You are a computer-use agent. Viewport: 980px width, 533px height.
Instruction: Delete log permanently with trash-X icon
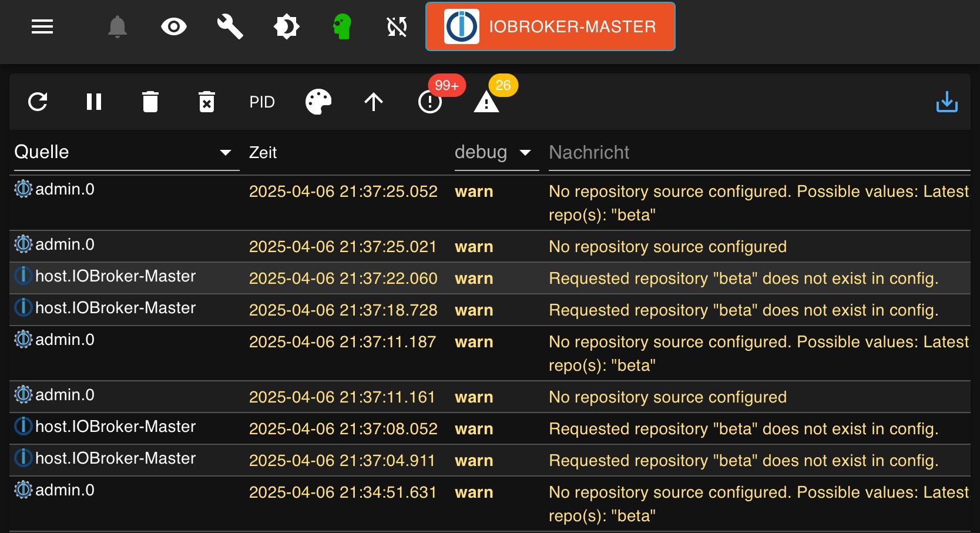click(207, 102)
